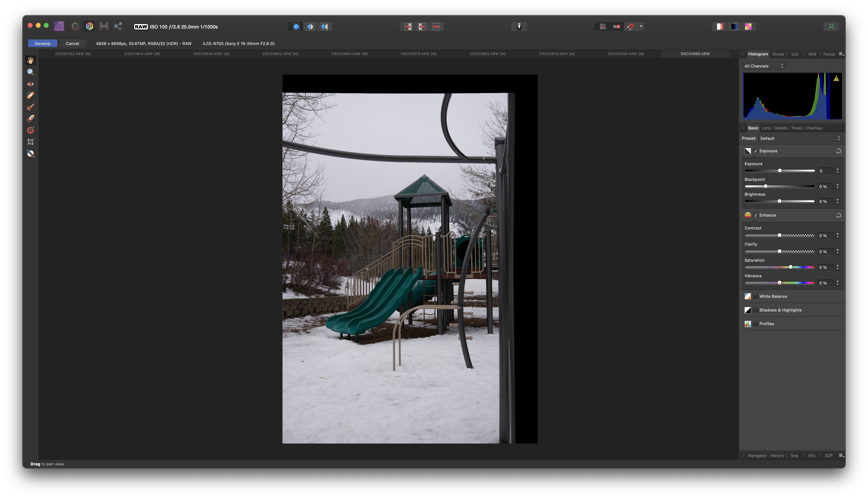Image resolution: width=868 pixels, height=498 pixels.
Task: Open the DSC03792.ARW document tab
Action: (x=73, y=54)
